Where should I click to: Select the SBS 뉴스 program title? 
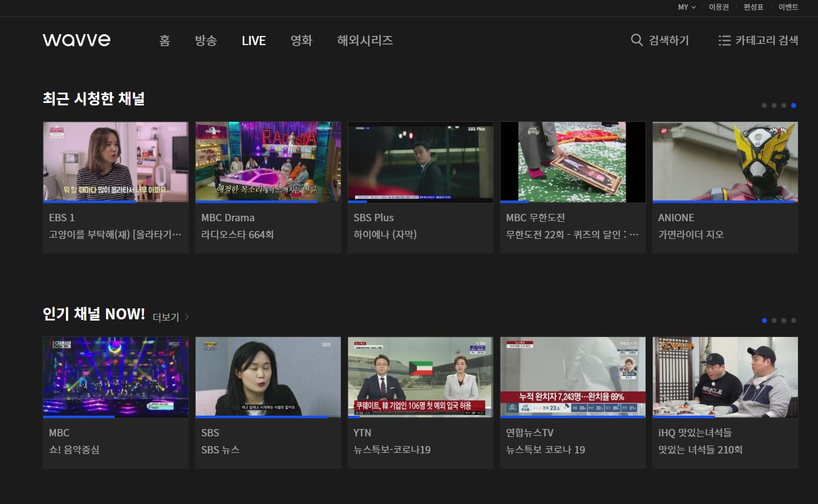tap(221, 450)
